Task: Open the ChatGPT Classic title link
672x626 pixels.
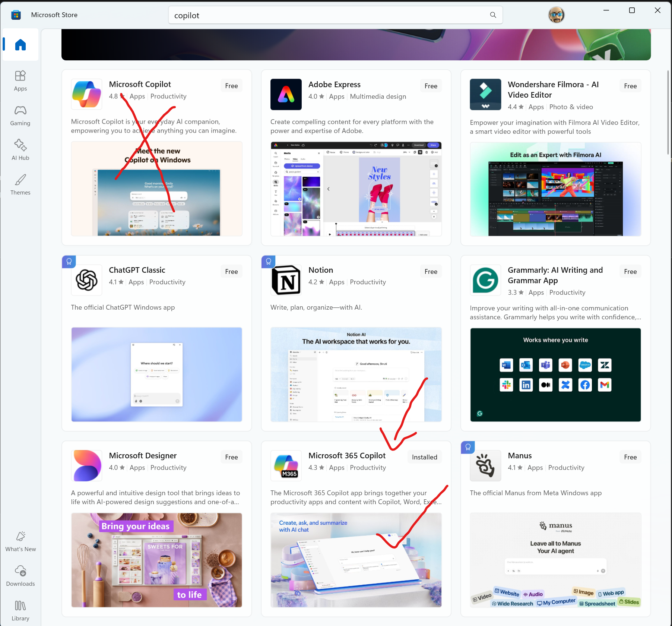Action: [137, 270]
